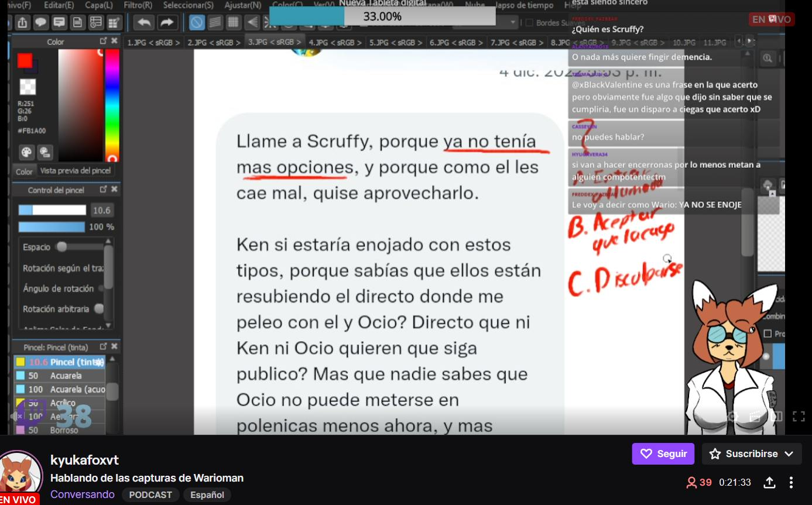Click the hex color code #FB1A00

click(32, 131)
